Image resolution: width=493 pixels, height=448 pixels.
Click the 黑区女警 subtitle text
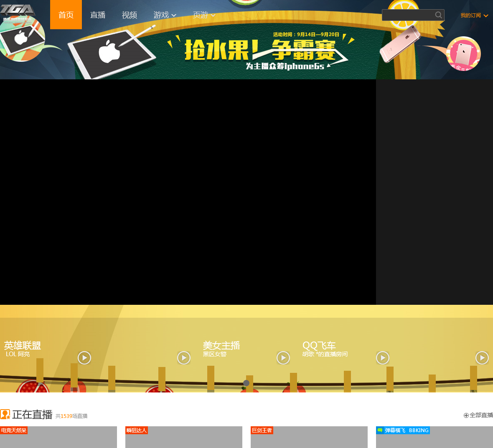click(214, 354)
